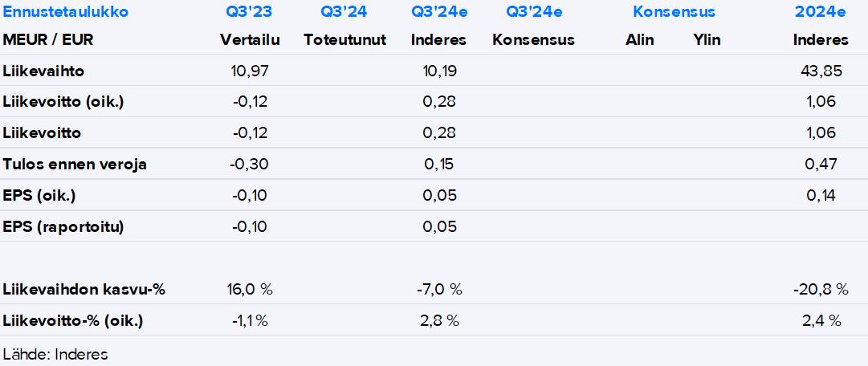Viewport: 868px width, 366px height.
Task: Select the Inderes Liikevaihto estimate 10,19
Action: 438,71
